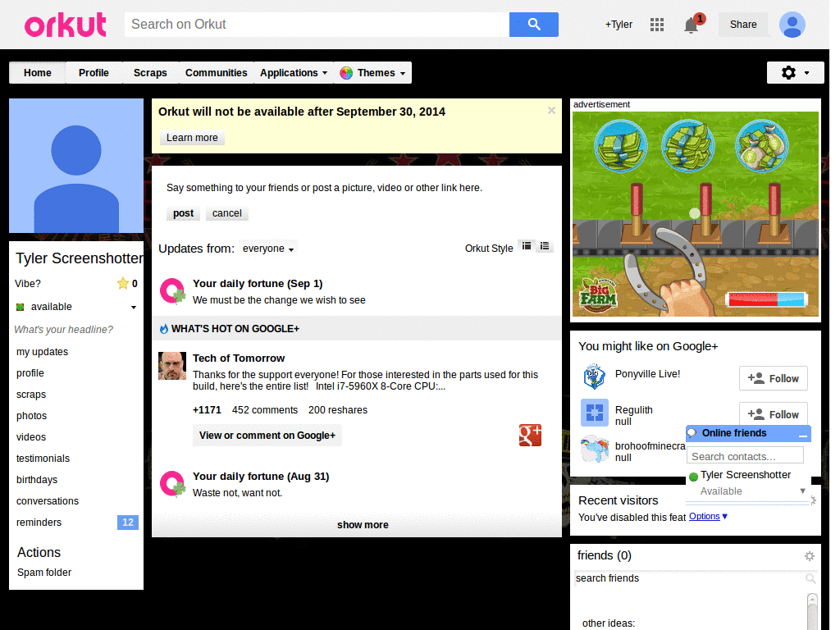
Task: Open the Google apps grid icon
Action: point(657,25)
